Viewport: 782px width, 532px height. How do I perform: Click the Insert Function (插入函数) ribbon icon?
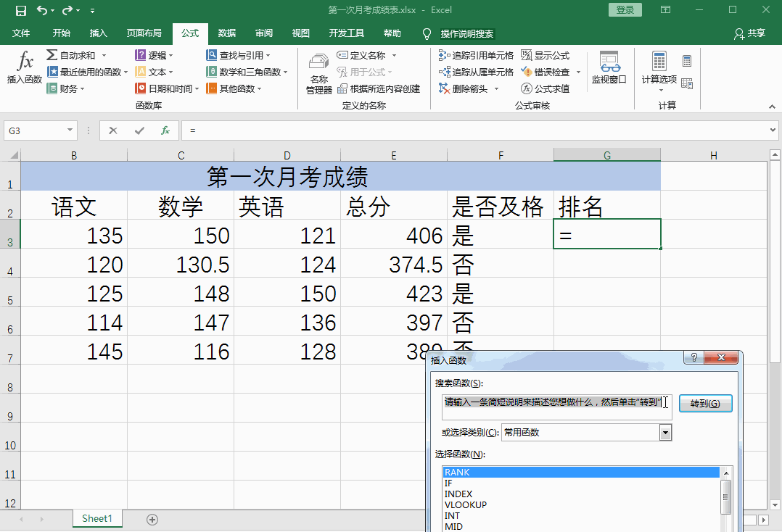pyautogui.click(x=25, y=69)
